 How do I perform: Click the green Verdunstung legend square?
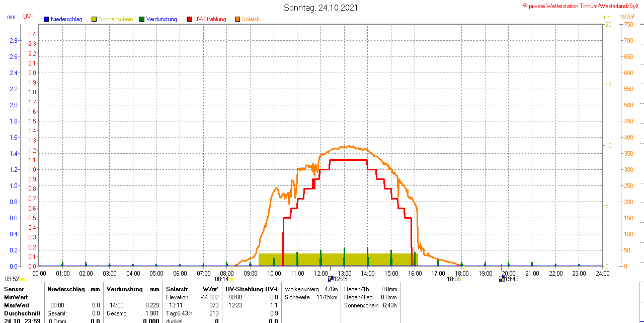pos(142,19)
